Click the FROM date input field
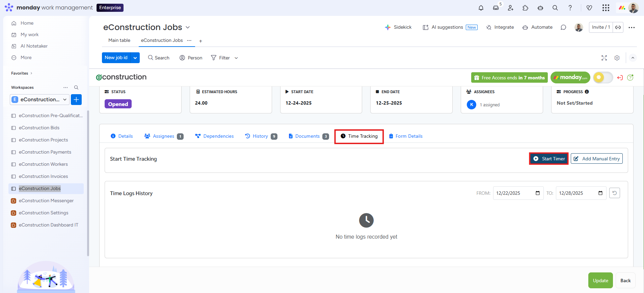This screenshot has width=644, height=293. [514, 193]
